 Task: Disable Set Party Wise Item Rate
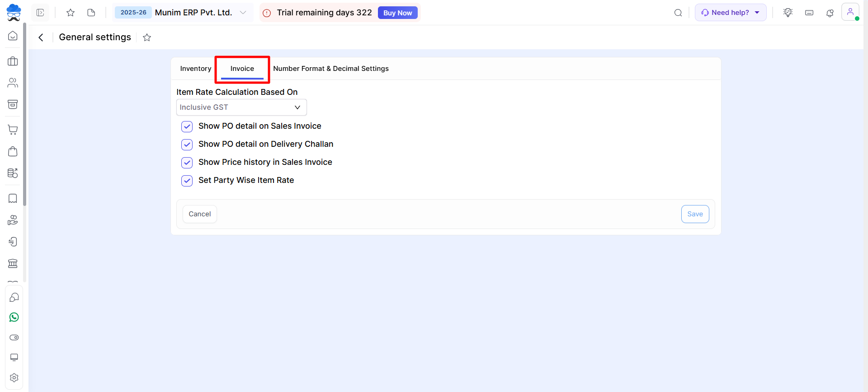point(187,181)
